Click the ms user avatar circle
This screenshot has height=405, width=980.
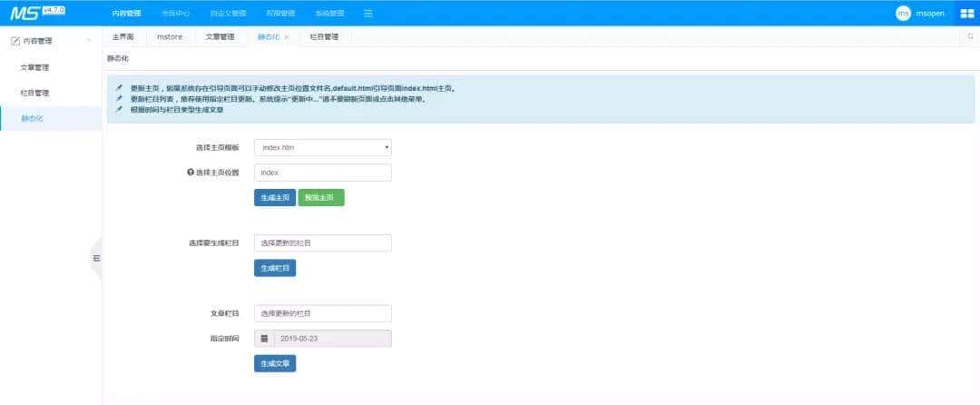click(x=903, y=13)
